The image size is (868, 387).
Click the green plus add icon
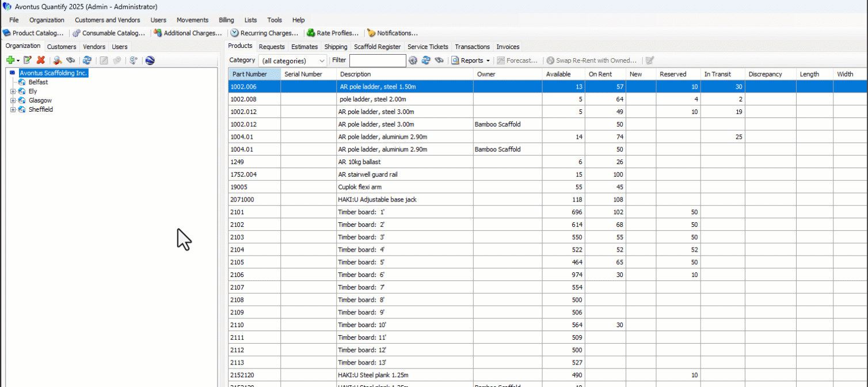click(10, 60)
